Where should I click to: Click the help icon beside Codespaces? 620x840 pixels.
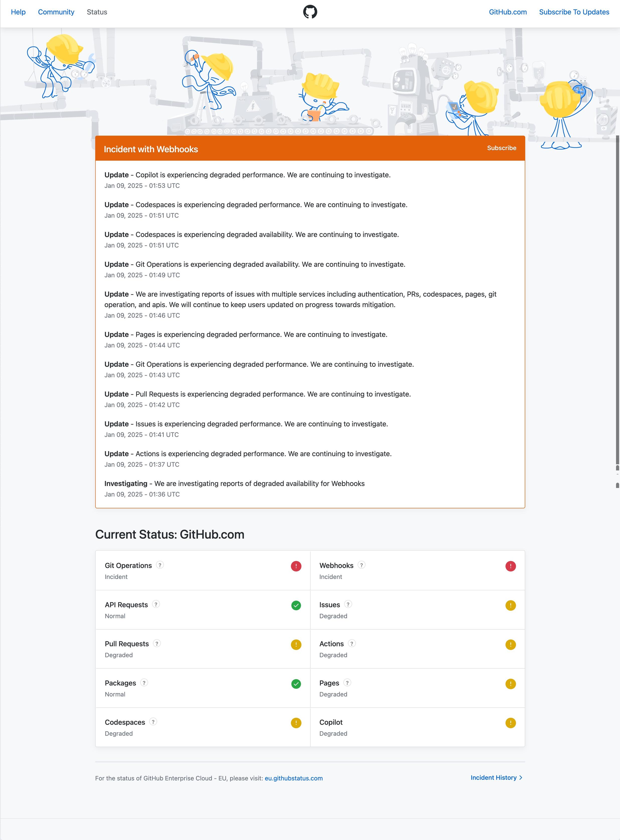(153, 722)
